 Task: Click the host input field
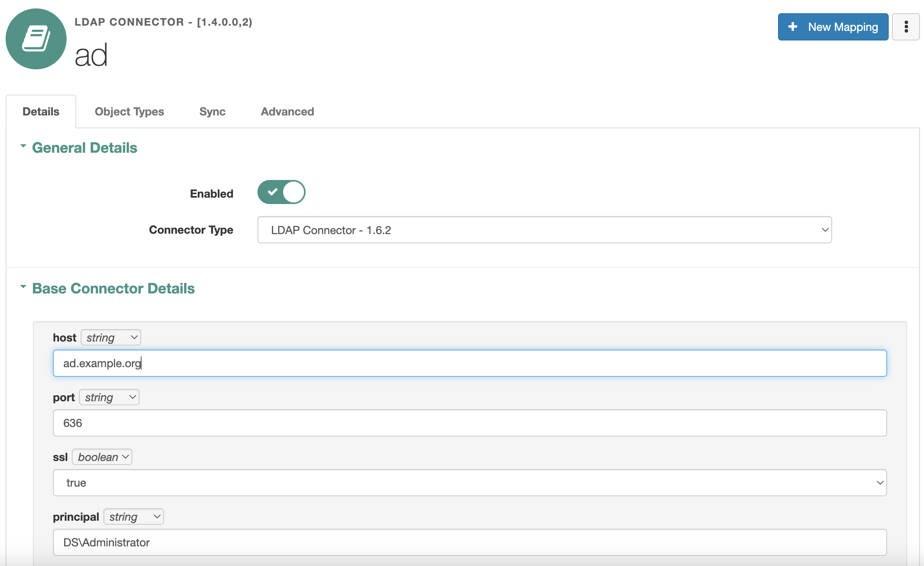pos(470,363)
